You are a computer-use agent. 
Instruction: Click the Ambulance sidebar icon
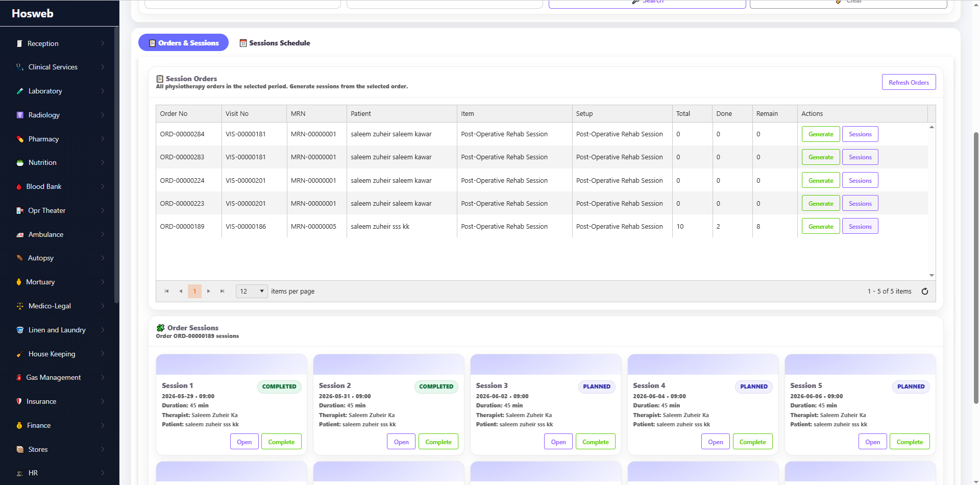tap(20, 234)
